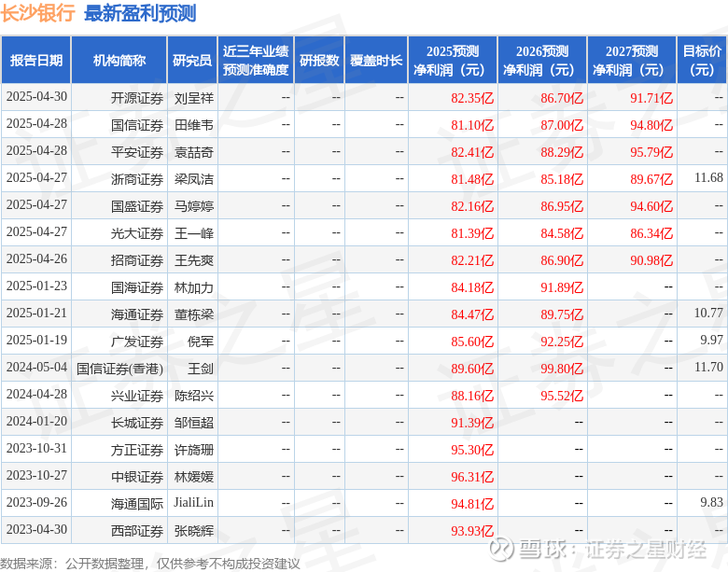Select the 研究员 column header
Image resolution: width=728 pixels, height=572 pixels.
(191, 61)
